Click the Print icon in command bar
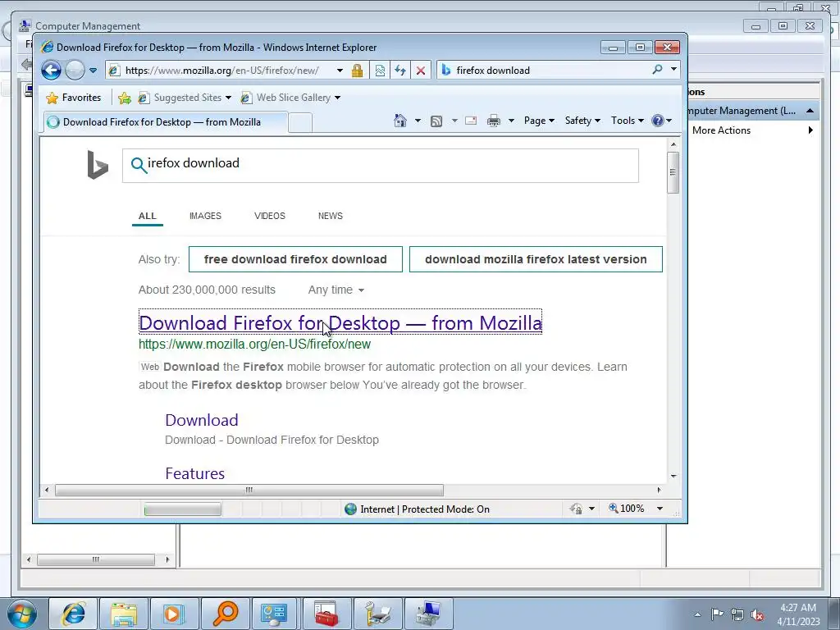The height and width of the screenshot is (630, 840). (493, 121)
